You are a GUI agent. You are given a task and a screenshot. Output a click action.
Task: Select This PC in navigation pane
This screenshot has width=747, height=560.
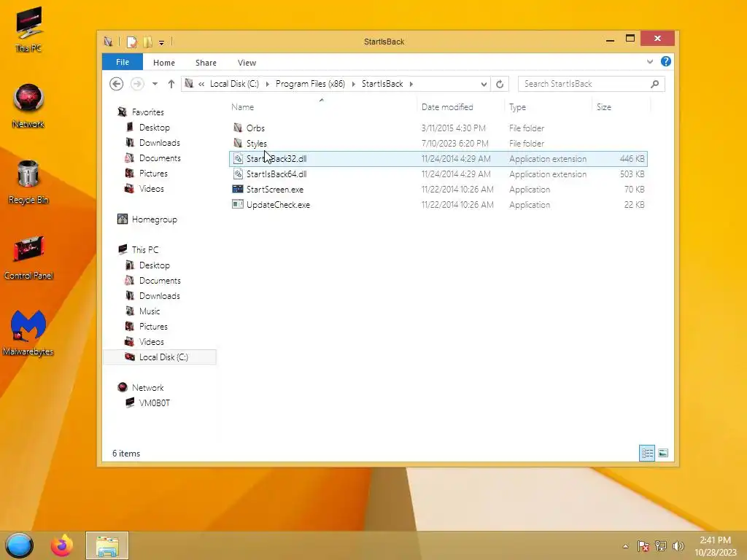[145, 250]
